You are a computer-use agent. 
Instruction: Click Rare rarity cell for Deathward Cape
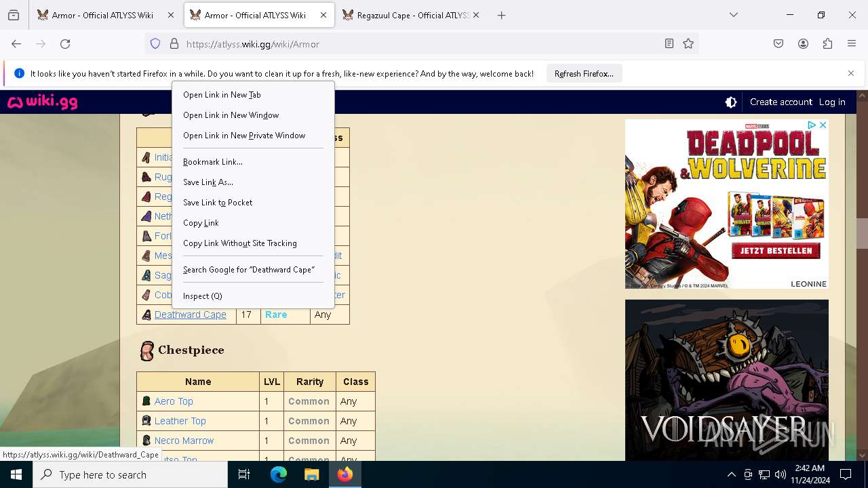tap(285, 314)
